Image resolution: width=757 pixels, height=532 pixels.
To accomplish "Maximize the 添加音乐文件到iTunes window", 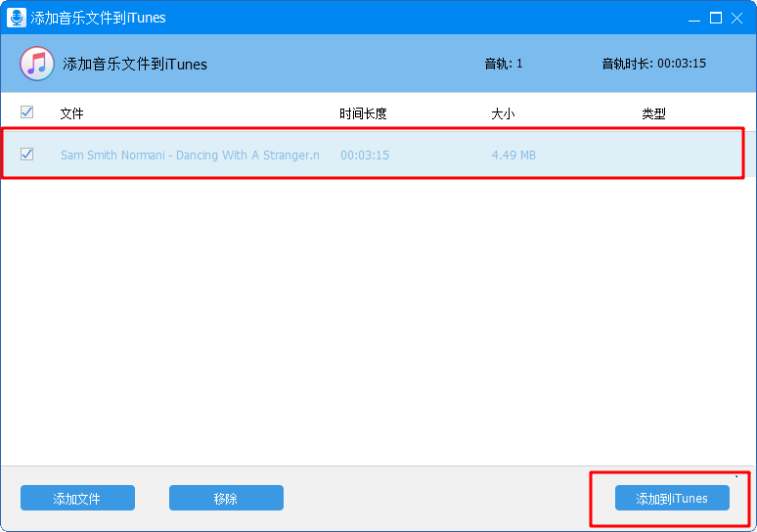I will [716, 18].
